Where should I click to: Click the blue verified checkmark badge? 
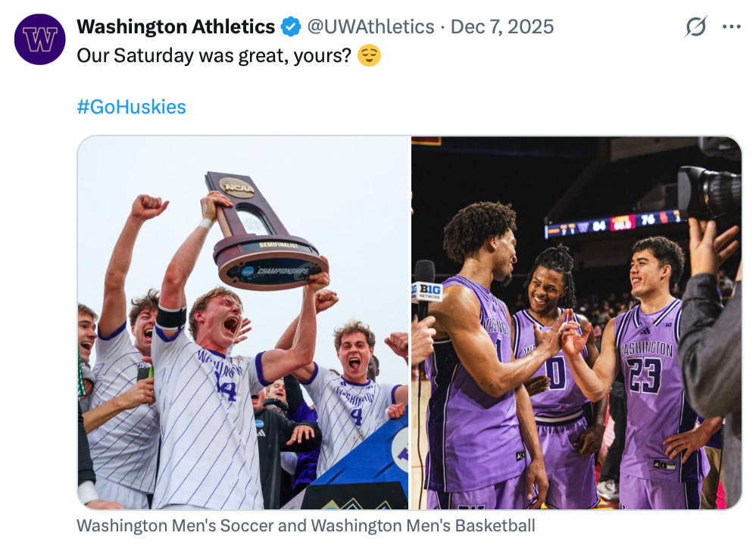291,27
